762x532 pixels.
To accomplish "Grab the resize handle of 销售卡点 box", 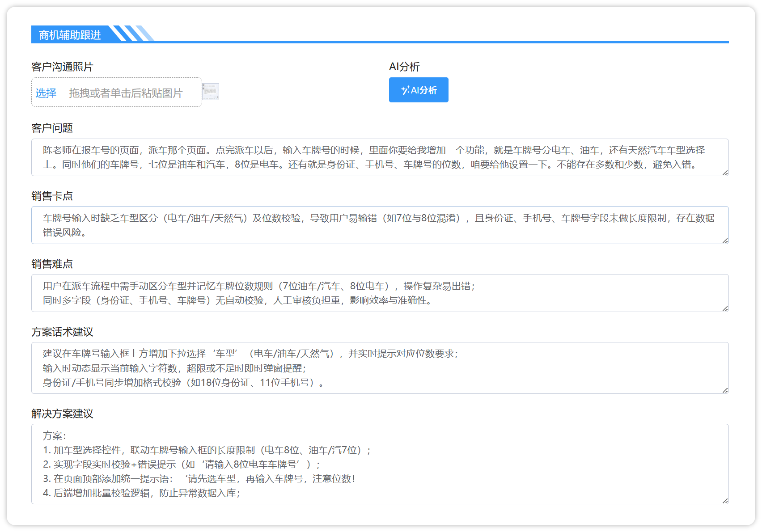I will click(x=725, y=241).
